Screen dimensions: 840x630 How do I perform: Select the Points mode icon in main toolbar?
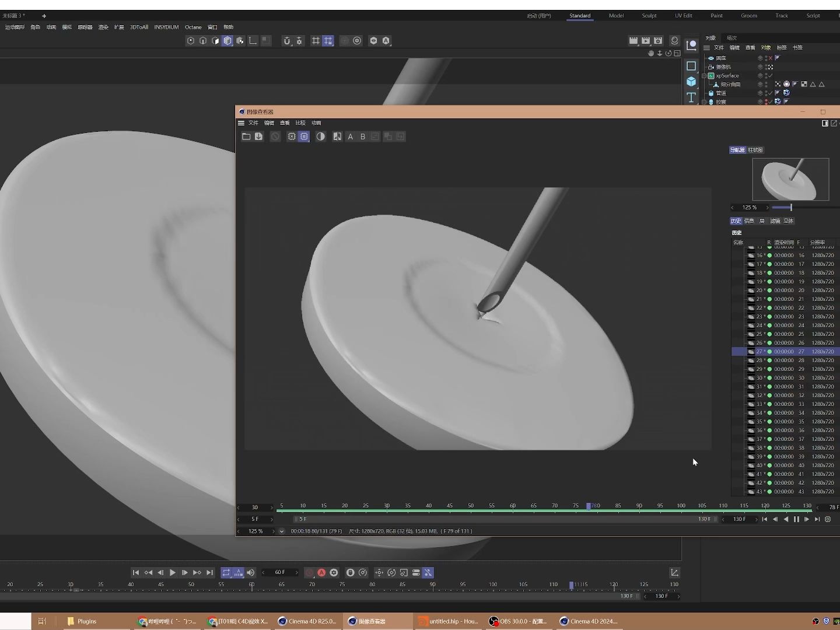[x=190, y=41]
